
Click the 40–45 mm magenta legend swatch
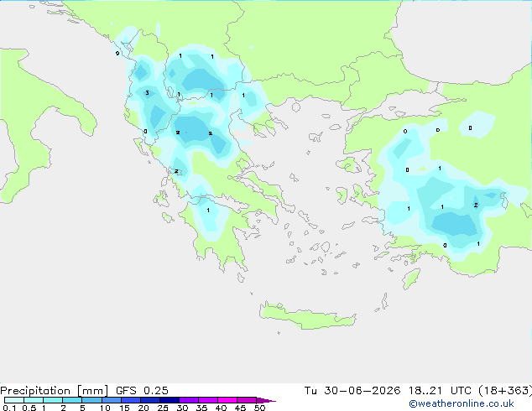pos(227,400)
